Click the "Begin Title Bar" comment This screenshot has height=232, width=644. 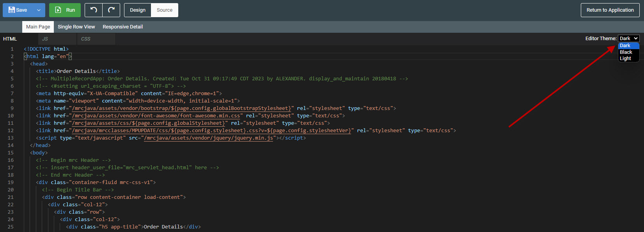78,190
